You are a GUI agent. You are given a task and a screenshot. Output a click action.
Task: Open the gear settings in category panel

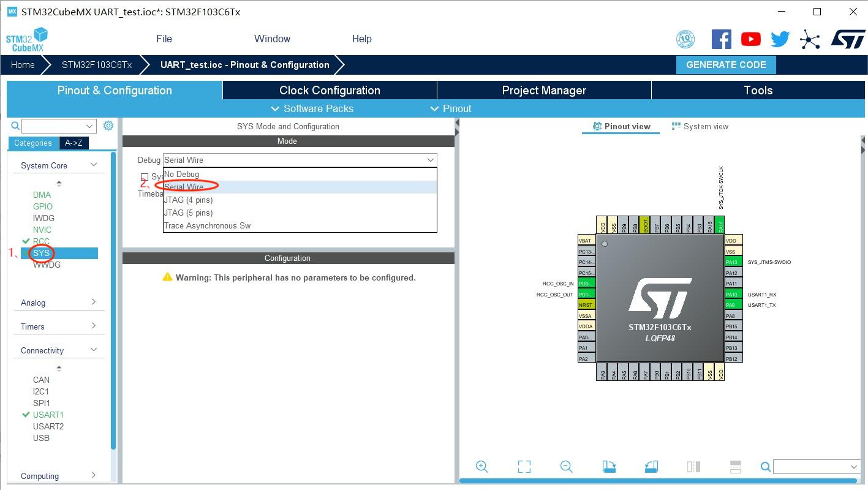point(108,126)
